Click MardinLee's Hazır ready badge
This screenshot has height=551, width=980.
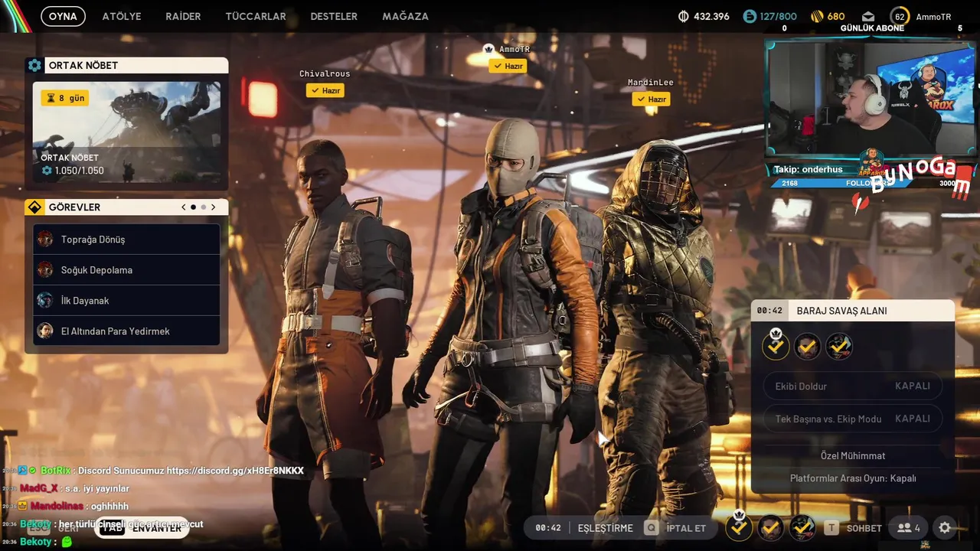pos(651,99)
